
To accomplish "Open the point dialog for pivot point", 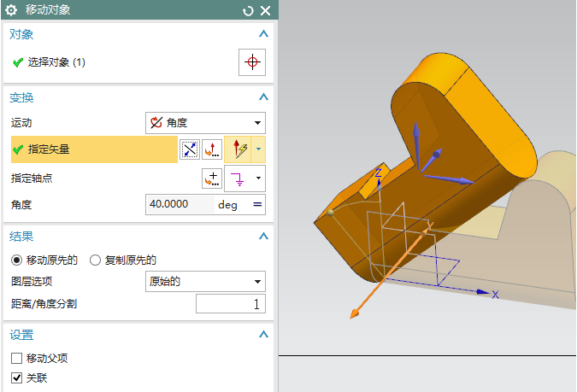I will pyautogui.click(x=212, y=178).
